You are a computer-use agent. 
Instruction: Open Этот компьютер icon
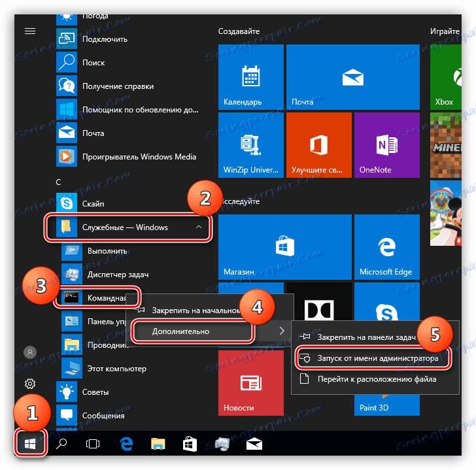(72, 368)
